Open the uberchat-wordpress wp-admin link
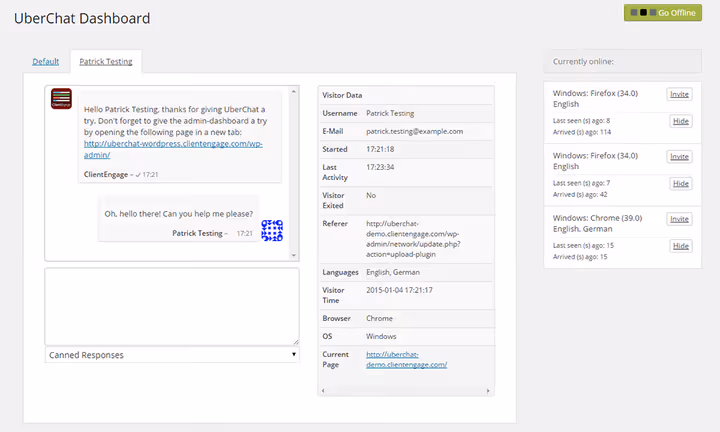Image resolution: width=720 pixels, height=432 pixels. click(173, 149)
